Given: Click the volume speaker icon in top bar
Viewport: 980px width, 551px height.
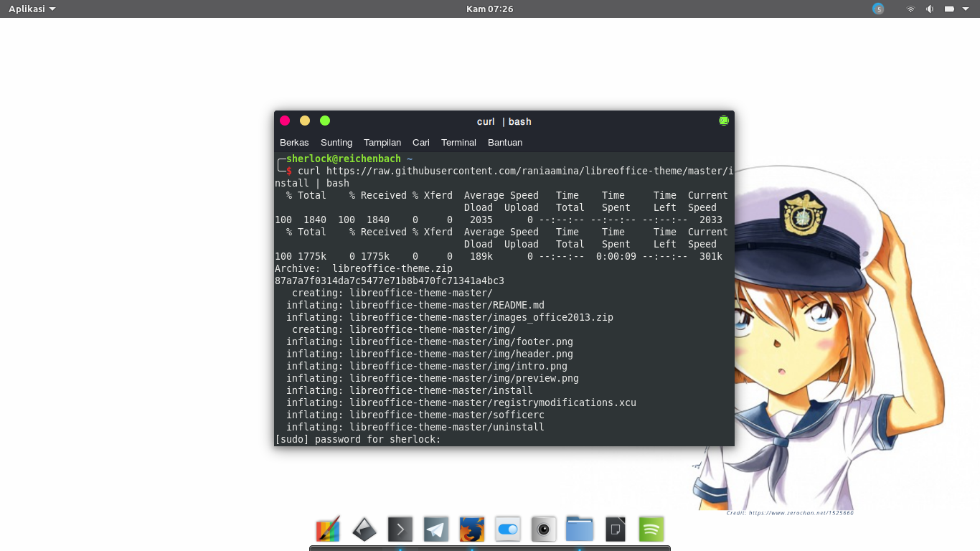Looking at the screenshot, I should tap(930, 9).
